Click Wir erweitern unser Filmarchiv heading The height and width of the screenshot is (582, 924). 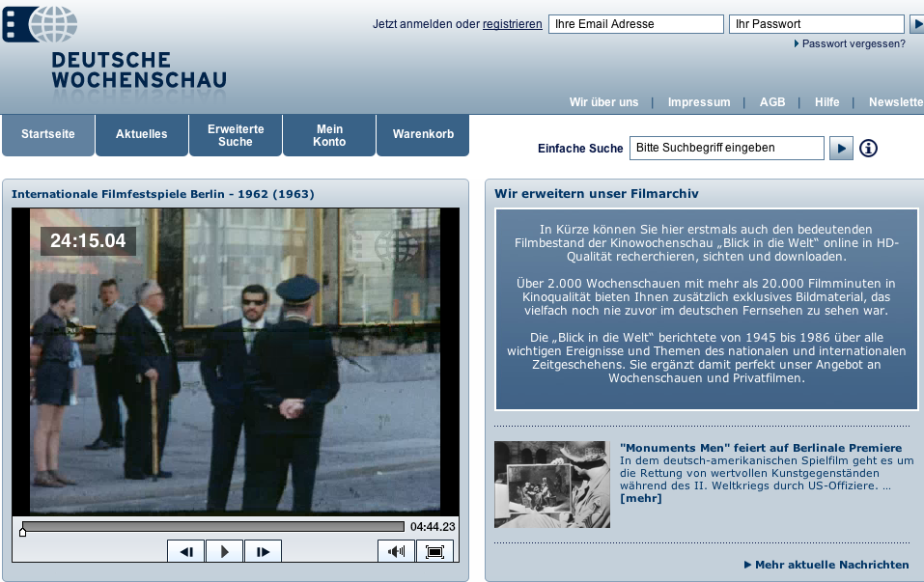597,194
